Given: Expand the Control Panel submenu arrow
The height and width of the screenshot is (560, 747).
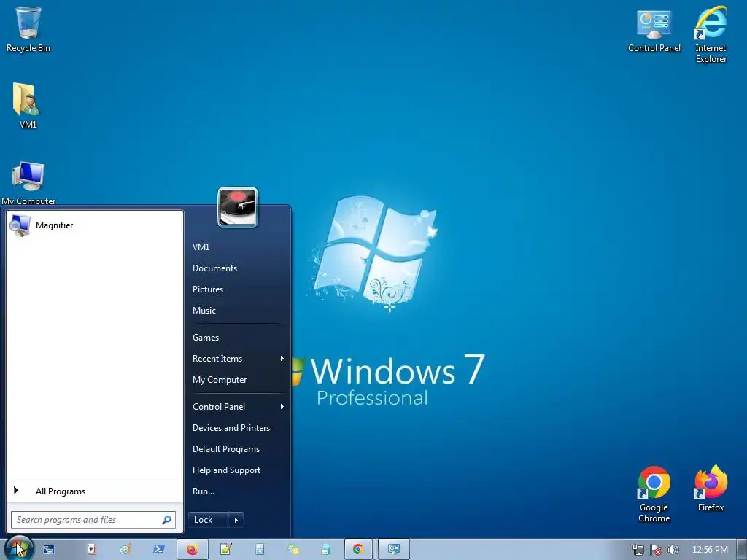Looking at the screenshot, I should pos(282,407).
